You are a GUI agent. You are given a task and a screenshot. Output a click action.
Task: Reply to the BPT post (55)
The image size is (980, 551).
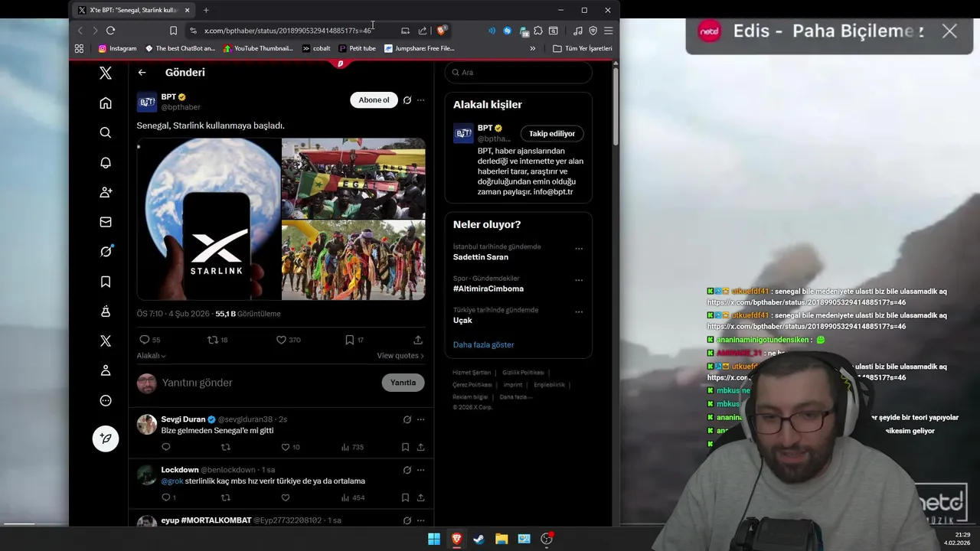(149, 340)
